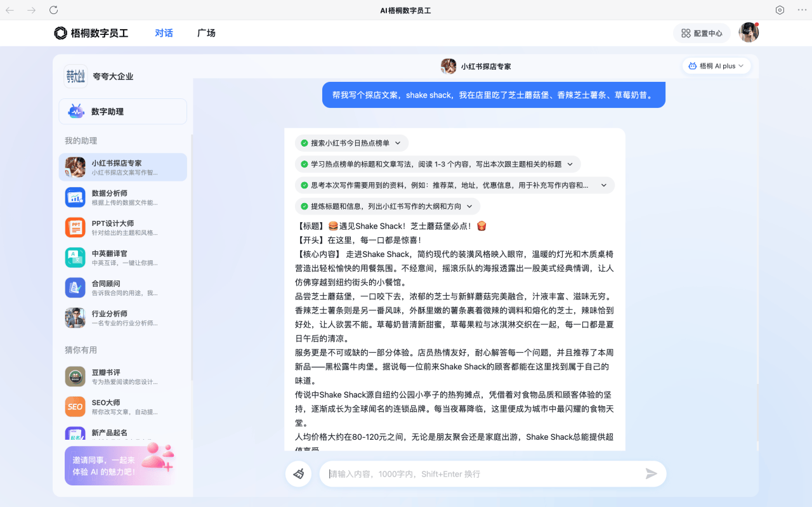The image size is (812, 507).
Task: Open the recommended SEO大师 assistant
Action: pos(122,407)
